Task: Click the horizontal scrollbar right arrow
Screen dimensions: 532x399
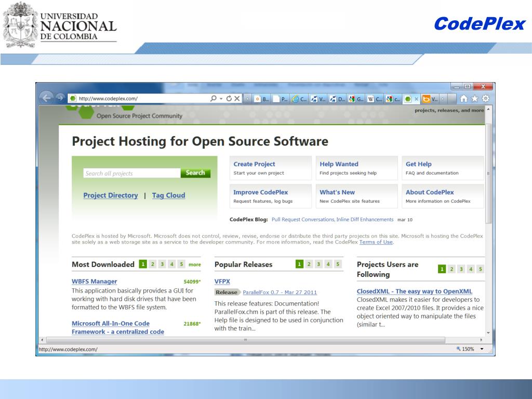Action: pyautogui.click(x=481, y=340)
